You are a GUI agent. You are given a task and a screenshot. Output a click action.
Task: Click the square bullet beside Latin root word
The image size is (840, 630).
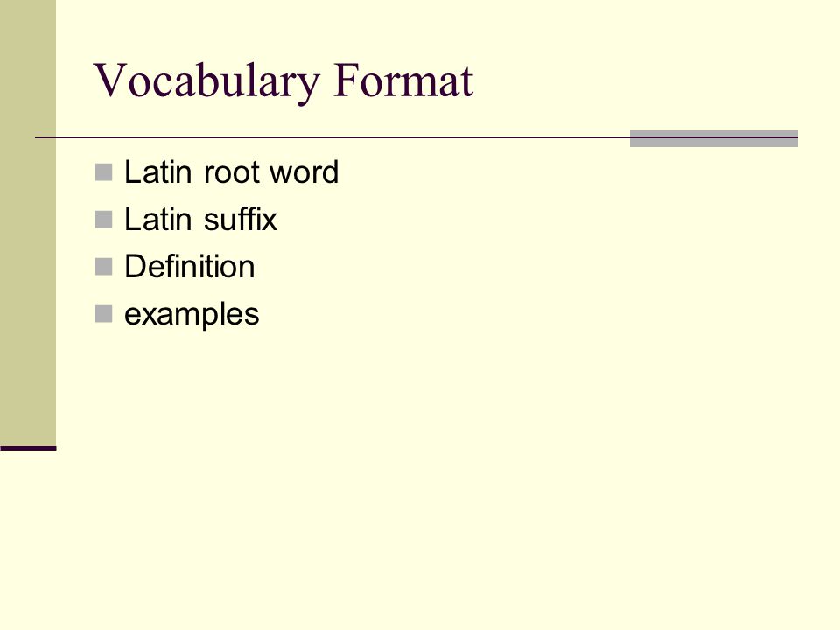coord(103,172)
